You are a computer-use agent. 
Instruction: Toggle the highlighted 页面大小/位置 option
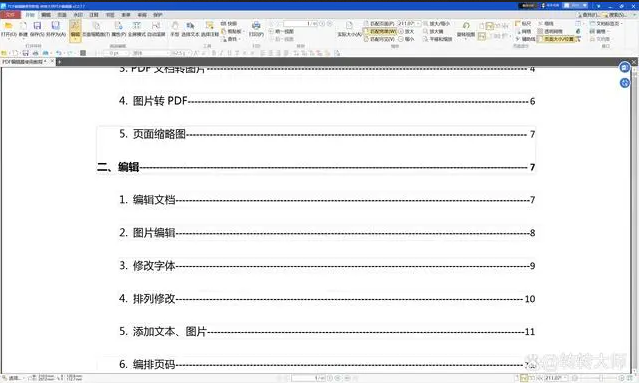(557, 39)
